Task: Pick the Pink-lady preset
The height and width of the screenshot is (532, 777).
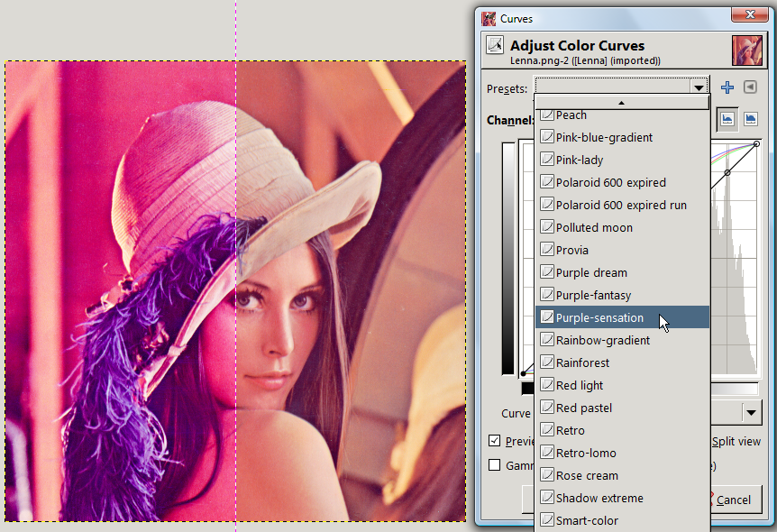Action: coord(622,160)
